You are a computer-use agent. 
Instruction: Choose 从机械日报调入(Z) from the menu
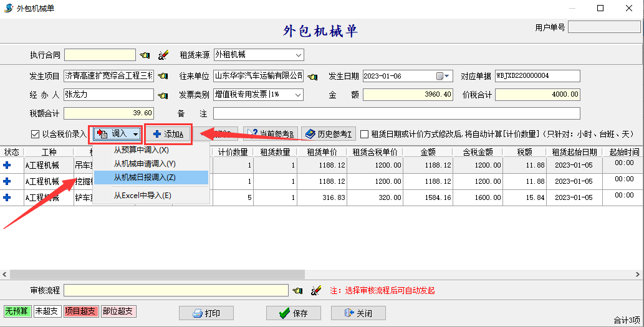tap(145, 178)
